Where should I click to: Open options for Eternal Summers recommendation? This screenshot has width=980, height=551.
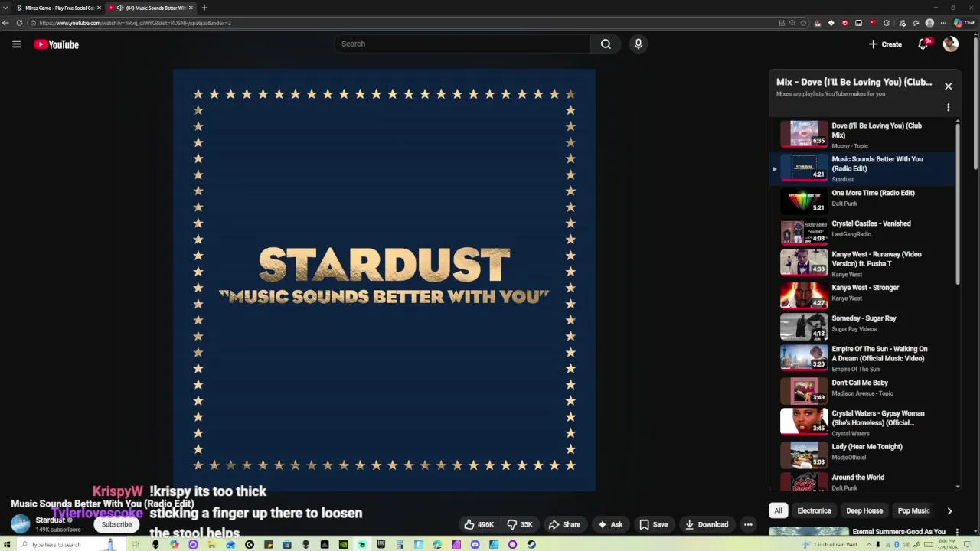coord(956,532)
